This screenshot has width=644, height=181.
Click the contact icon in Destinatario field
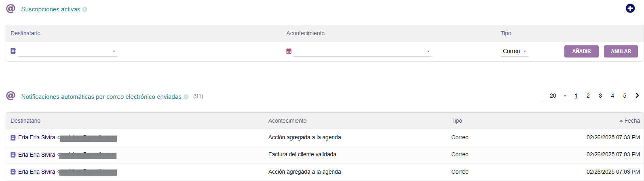point(13,51)
